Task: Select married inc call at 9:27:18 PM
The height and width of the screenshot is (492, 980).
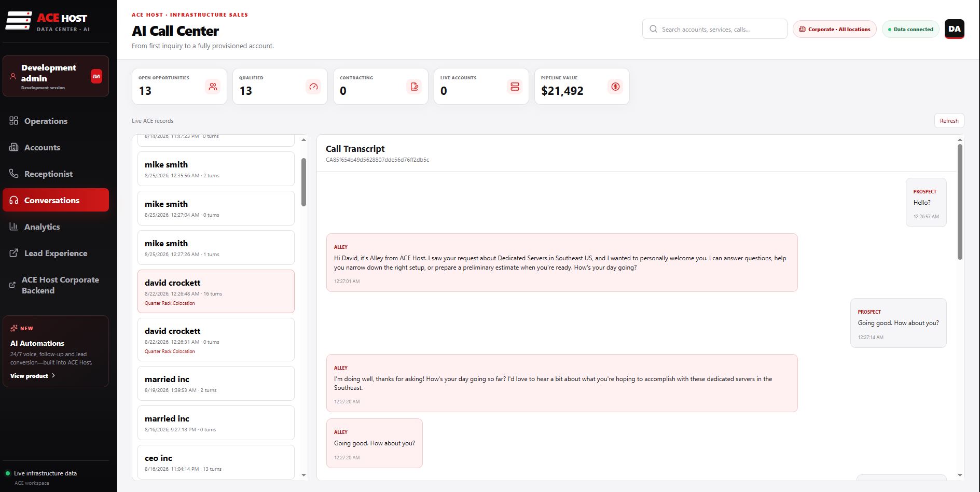Action: click(x=216, y=423)
